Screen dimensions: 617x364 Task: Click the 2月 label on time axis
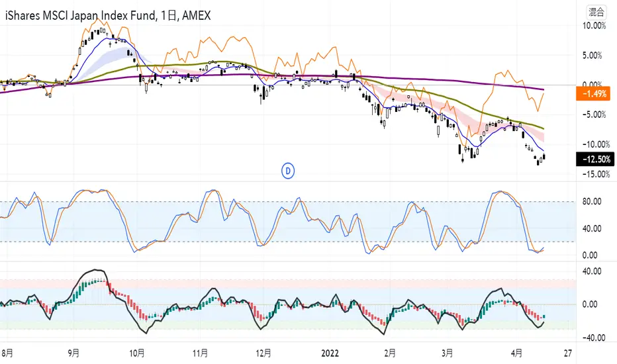[389, 353]
